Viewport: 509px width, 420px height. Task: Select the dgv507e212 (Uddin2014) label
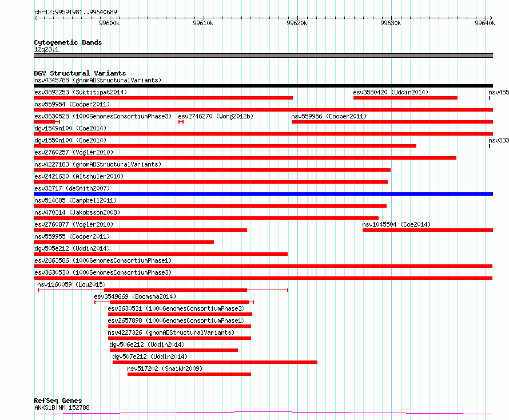coord(150,356)
